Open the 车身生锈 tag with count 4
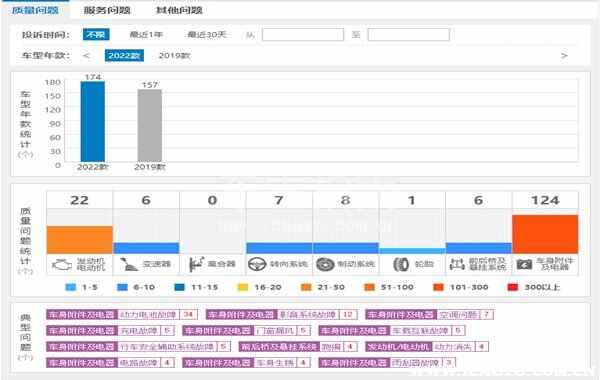 pyautogui.click(x=246, y=362)
